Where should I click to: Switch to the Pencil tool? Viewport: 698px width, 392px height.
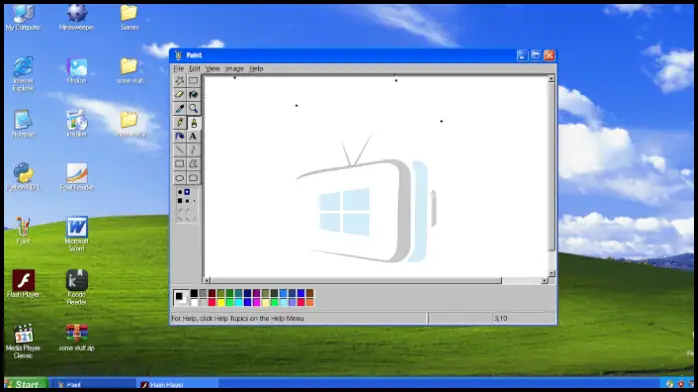179,122
